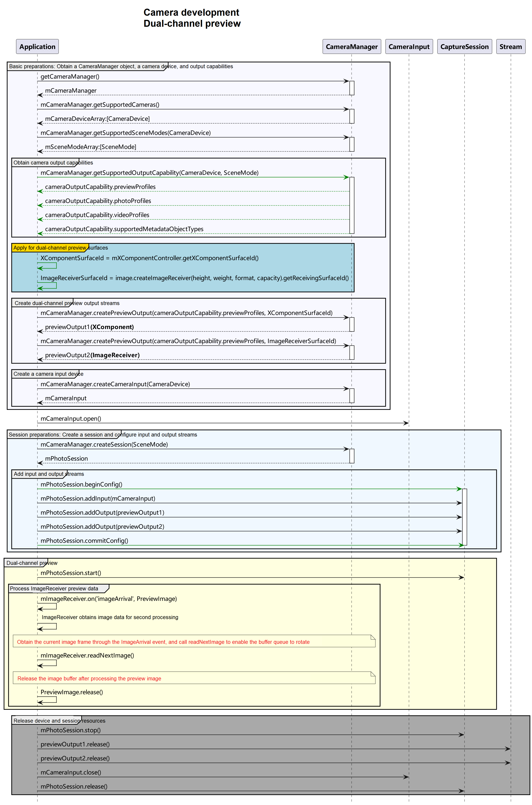Click 'Release device and session resources' label
This screenshot has width=532, height=805.
pyautogui.click(x=59, y=721)
